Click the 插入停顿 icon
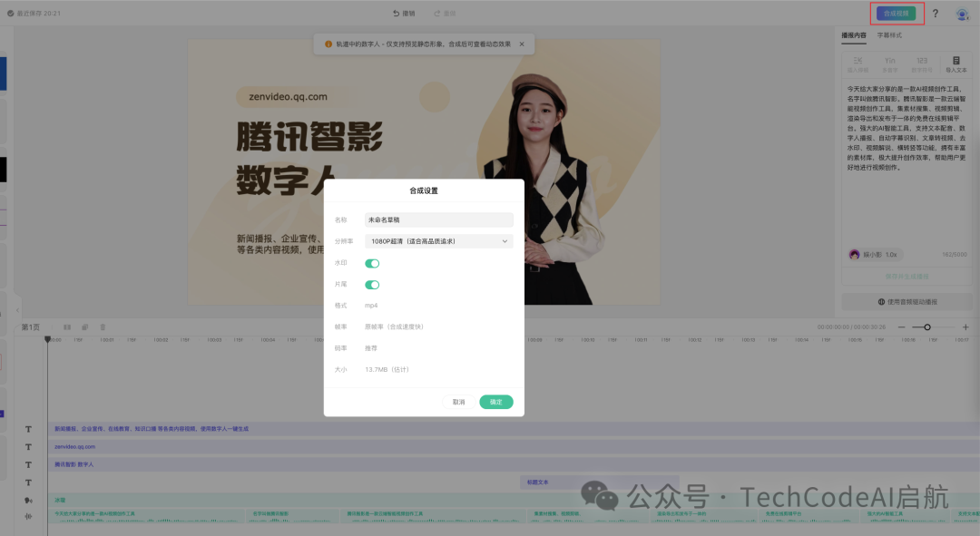980x536 pixels. [x=857, y=64]
